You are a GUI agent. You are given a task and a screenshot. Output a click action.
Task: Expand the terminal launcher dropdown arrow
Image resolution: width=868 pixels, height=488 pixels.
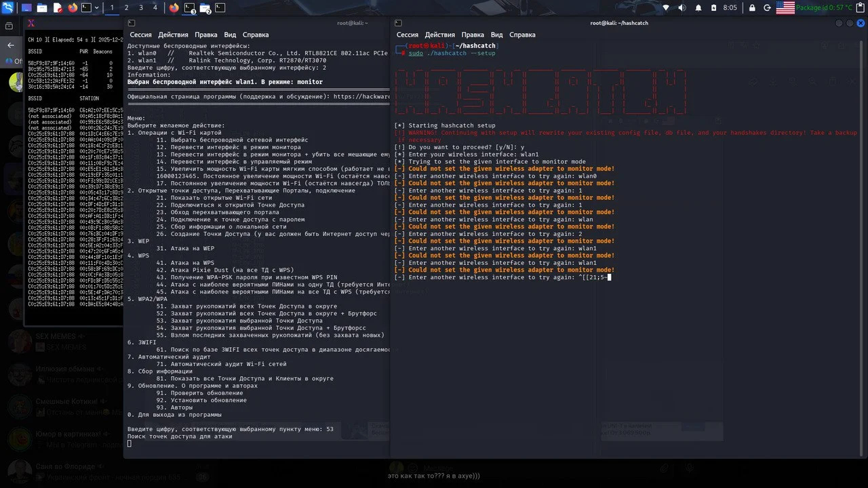[98, 8]
